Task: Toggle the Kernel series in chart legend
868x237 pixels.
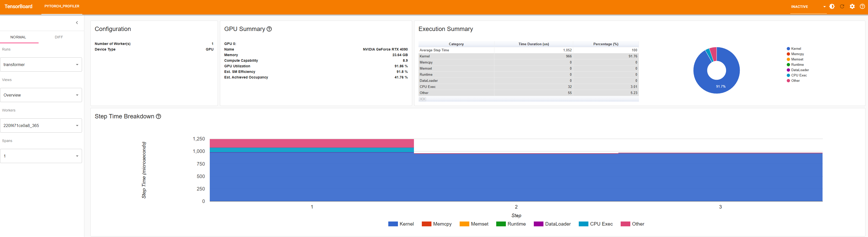Action: (401, 224)
